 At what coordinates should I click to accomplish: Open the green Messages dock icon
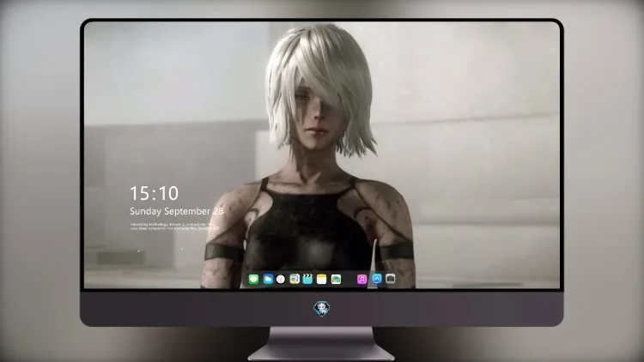pyautogui.click(x=253, y=279)
